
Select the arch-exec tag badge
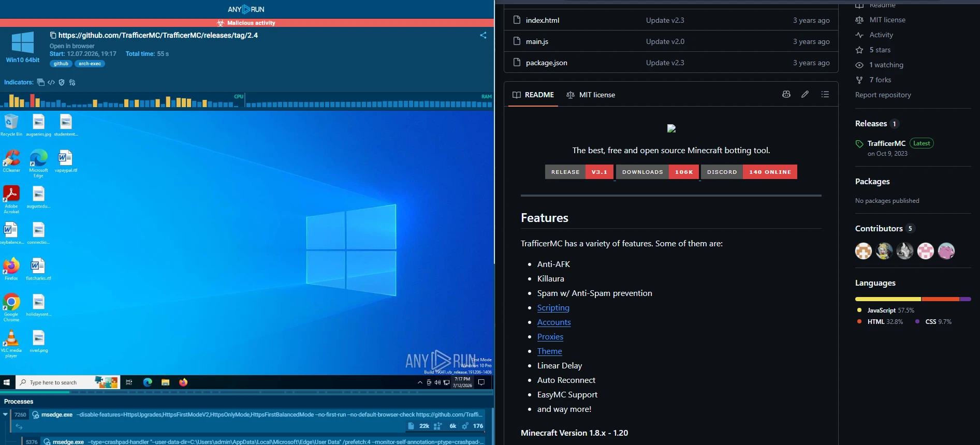tap(90, 64)
